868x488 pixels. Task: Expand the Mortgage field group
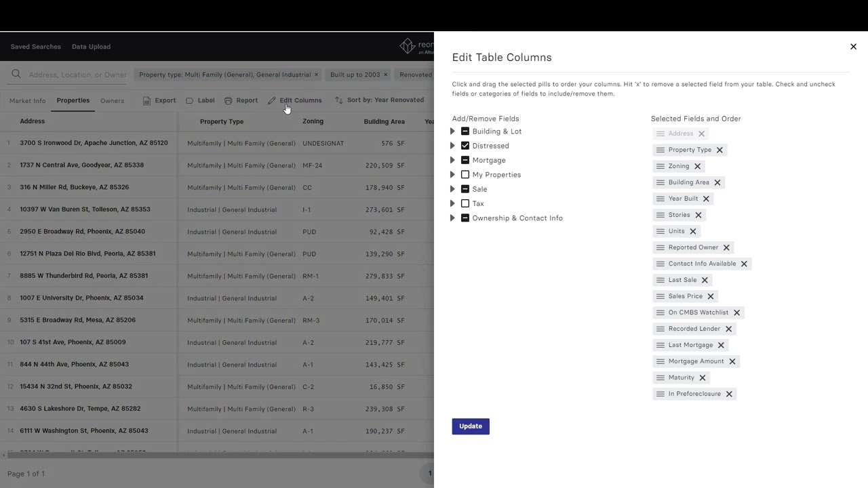click(x=452, y=161)
